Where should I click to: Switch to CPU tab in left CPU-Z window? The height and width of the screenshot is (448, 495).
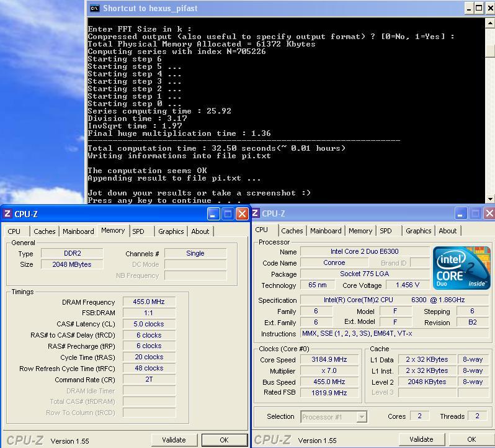pos(14,231)
